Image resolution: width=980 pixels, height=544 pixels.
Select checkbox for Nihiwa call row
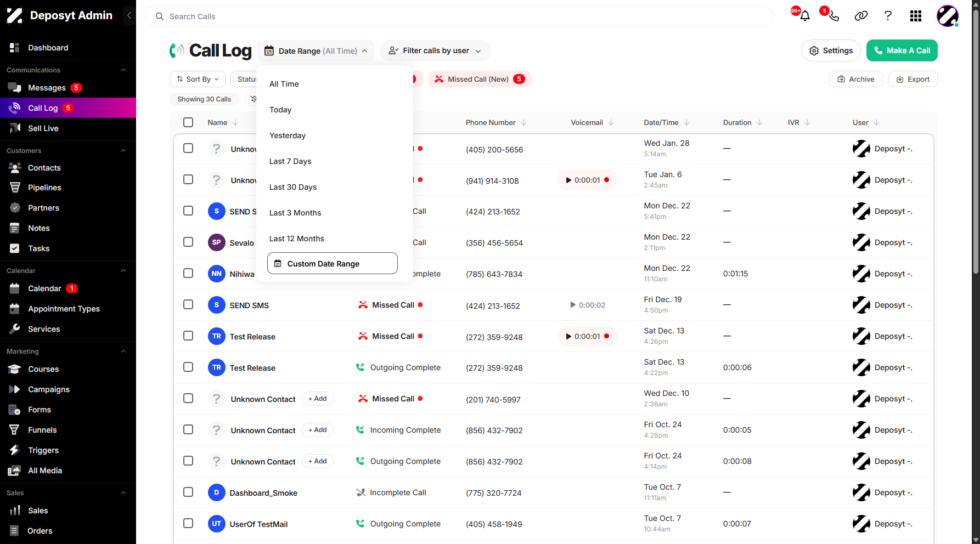188,273
